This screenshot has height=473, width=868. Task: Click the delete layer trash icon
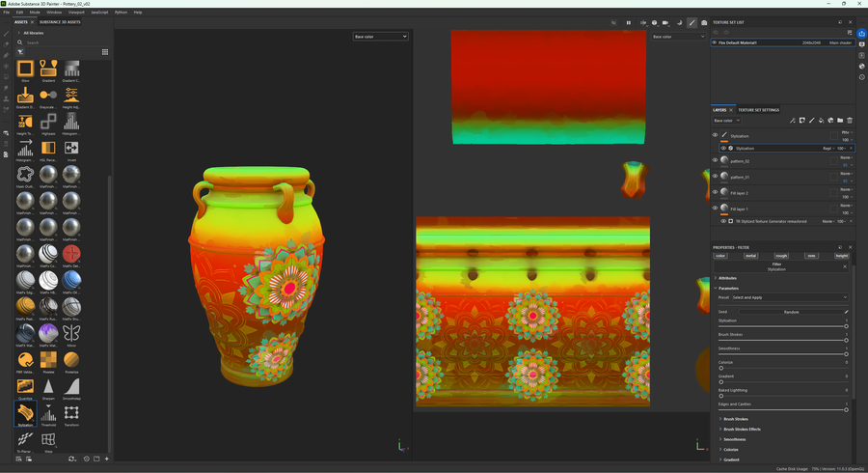(x=850, y=121)
